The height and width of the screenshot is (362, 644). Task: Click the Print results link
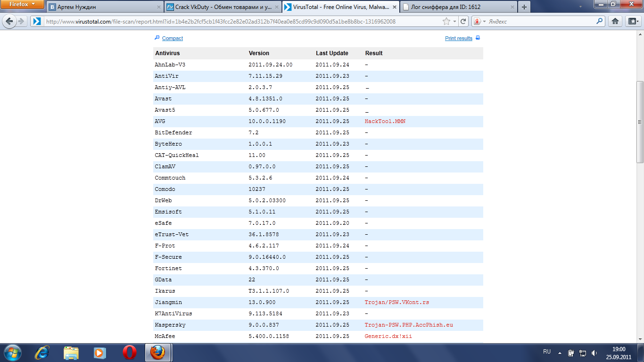tap(459, 38)
